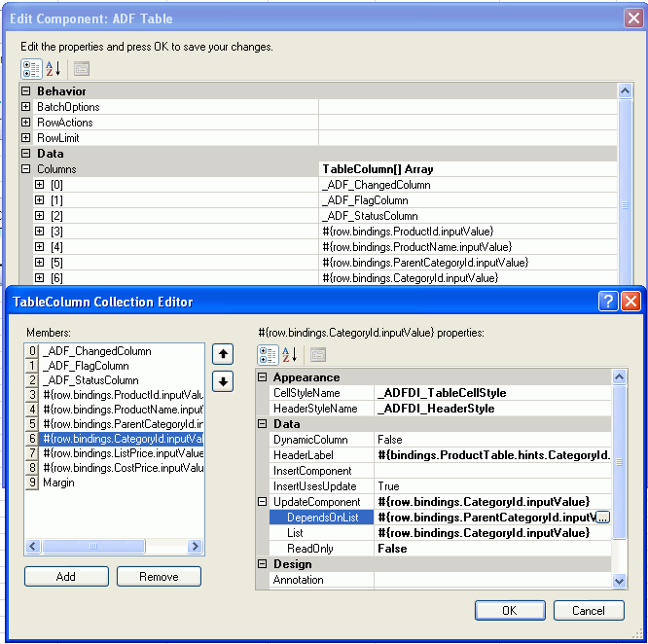Select ListPrice inputValue member

[114, 453]
